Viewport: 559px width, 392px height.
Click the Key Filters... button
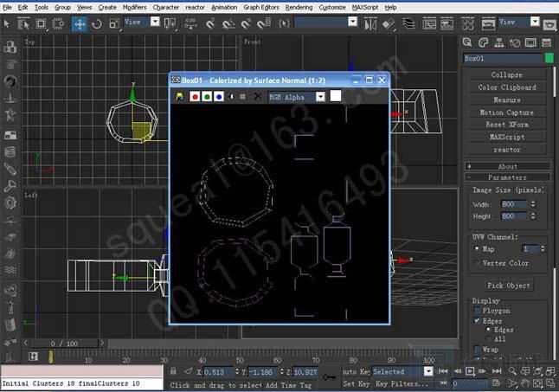click(402, 384)
